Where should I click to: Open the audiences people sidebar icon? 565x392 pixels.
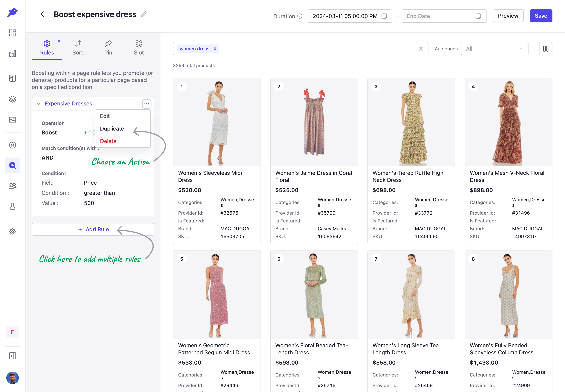(13, 186)
